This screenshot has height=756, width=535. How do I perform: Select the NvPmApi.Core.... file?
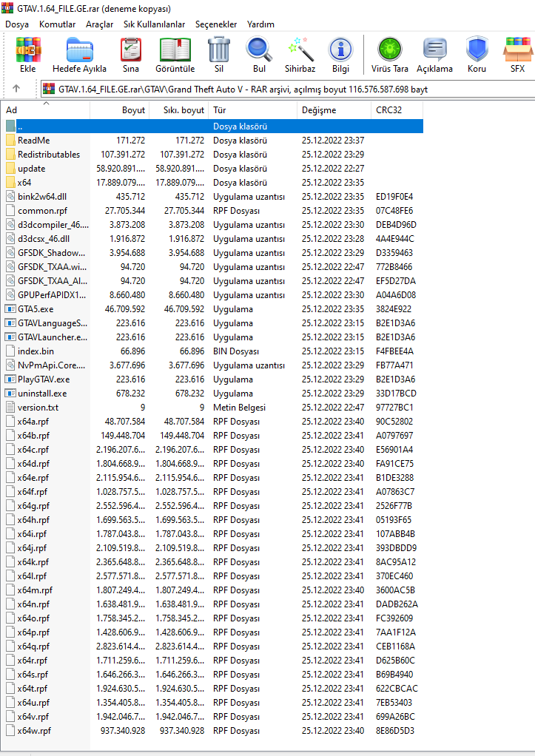coord(51,365)
